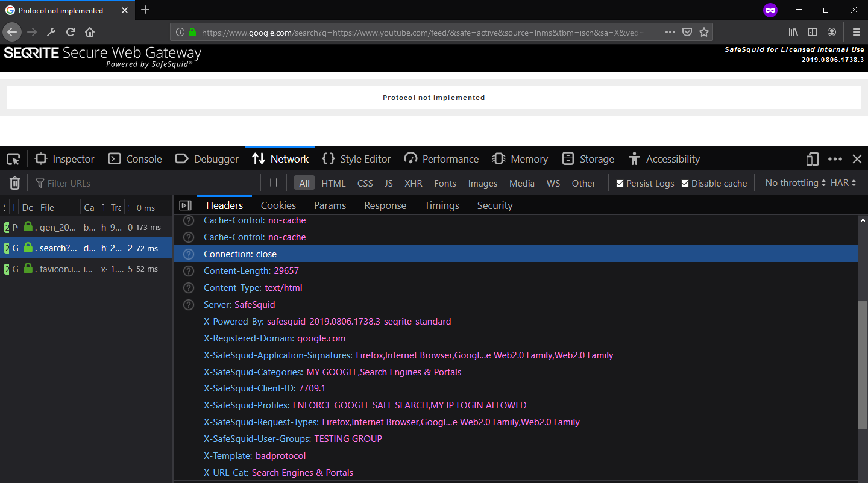The height and width of the screenshot is (483, 868).
Task: Filter requests by Fonts
Action: [445, 183]
